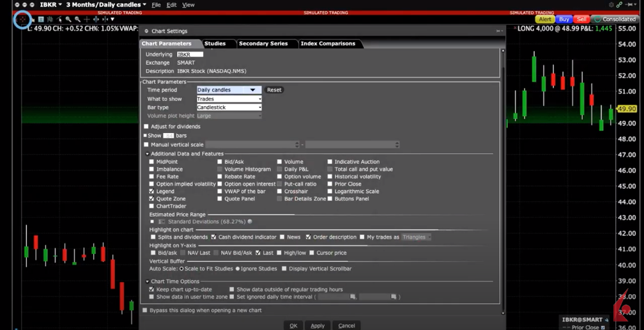Click the zoom out magnifier icon
The height and width of the screenshot is (330, 644).
(77, 19)
